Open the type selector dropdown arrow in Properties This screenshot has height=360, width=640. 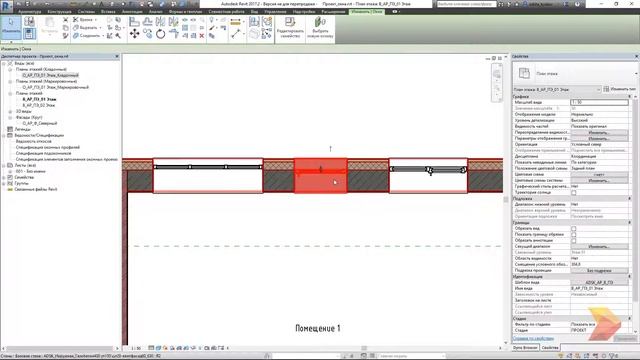coord(636,74)
